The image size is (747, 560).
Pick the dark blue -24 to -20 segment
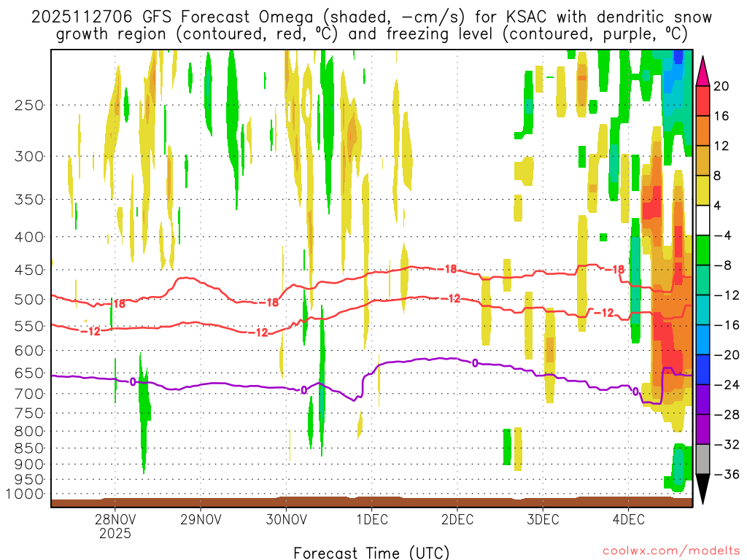click(x=703, y=370)
